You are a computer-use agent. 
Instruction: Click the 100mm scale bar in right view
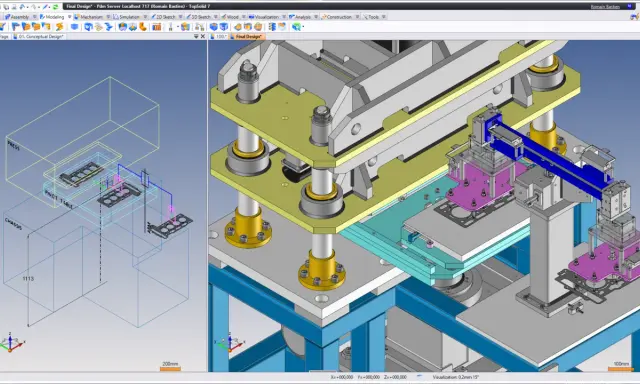(x=621, y=366)
